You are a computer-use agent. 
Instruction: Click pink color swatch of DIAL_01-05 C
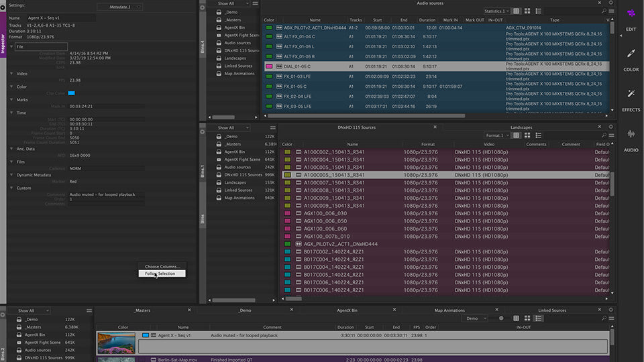coord(269,66)
